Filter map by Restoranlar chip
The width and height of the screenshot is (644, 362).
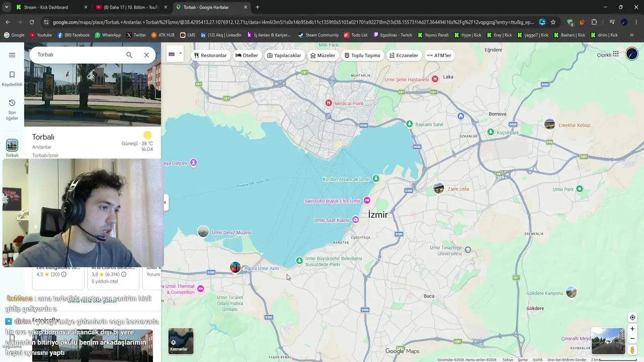coord(210,55)
